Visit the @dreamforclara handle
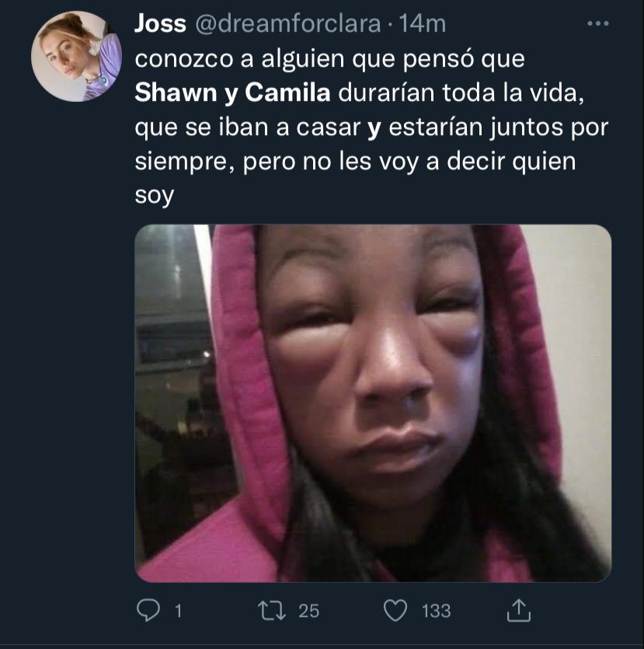The width and height of the screenshot is (644, 649). tap(287, 23)
